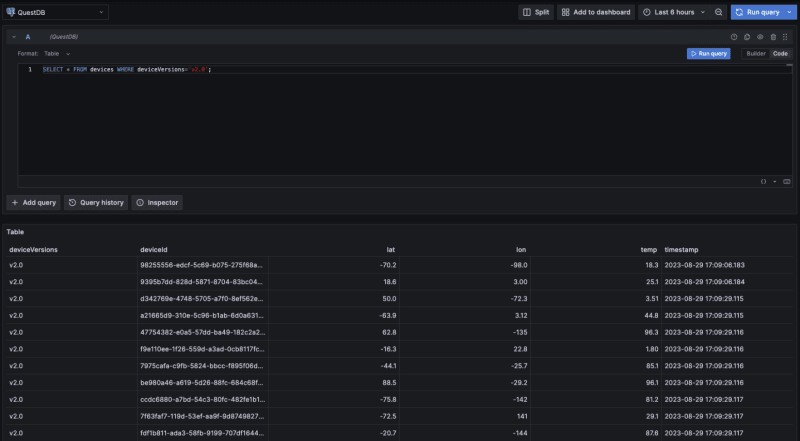Image resolution: width=800 pixels, height=441 pixels.
Task: Select the Code editor mode
Action: tap(780, 54)
